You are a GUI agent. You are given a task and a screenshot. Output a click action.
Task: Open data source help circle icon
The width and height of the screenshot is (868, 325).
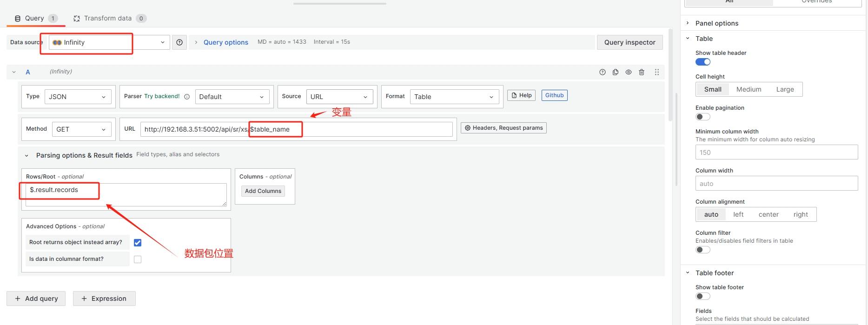coord(179,42)
